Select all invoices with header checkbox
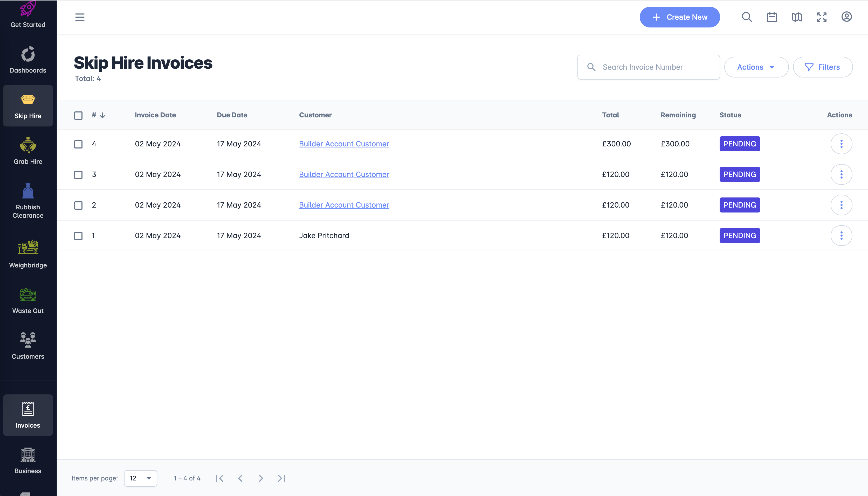This screenshot has height=496, width=868. pyautogui.click(x=78, y=116)
